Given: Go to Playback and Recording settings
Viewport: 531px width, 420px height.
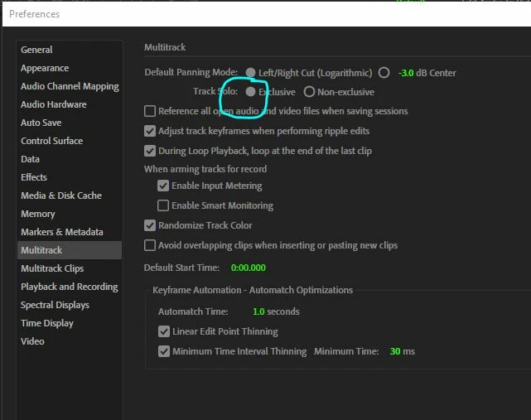Looking at the screenshot, I should click(x=70, y=287).
